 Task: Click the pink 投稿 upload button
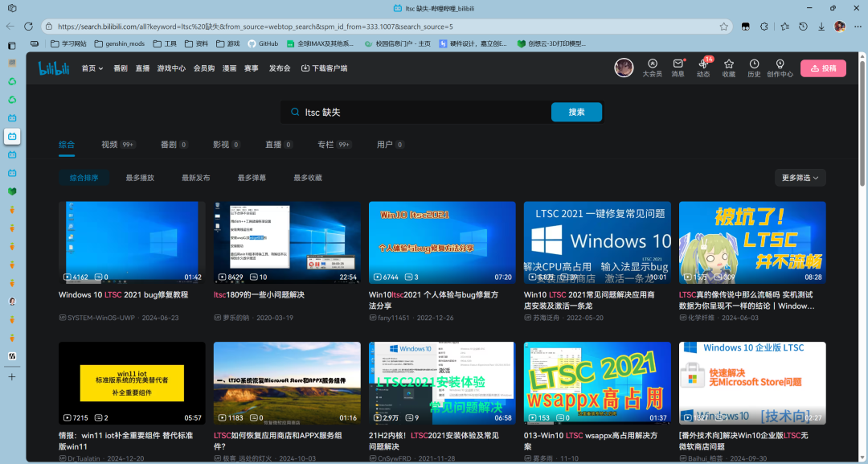click(x=823, y=68)
